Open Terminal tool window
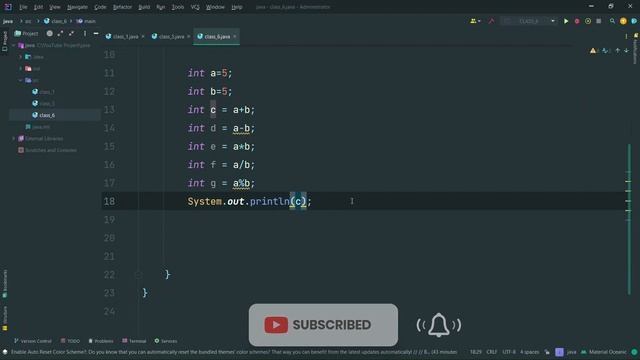This screenshot has width=640, height=360. coord(134,341)
